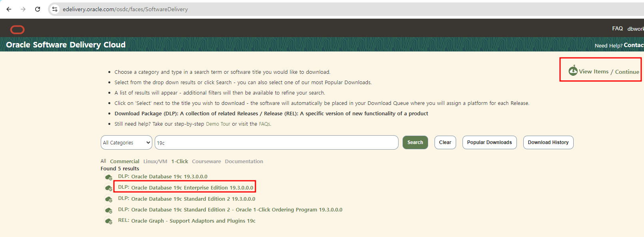This screenshot has height=237, width=644.
Task: Open the Demo Tour link
Action: click(218, 124)
